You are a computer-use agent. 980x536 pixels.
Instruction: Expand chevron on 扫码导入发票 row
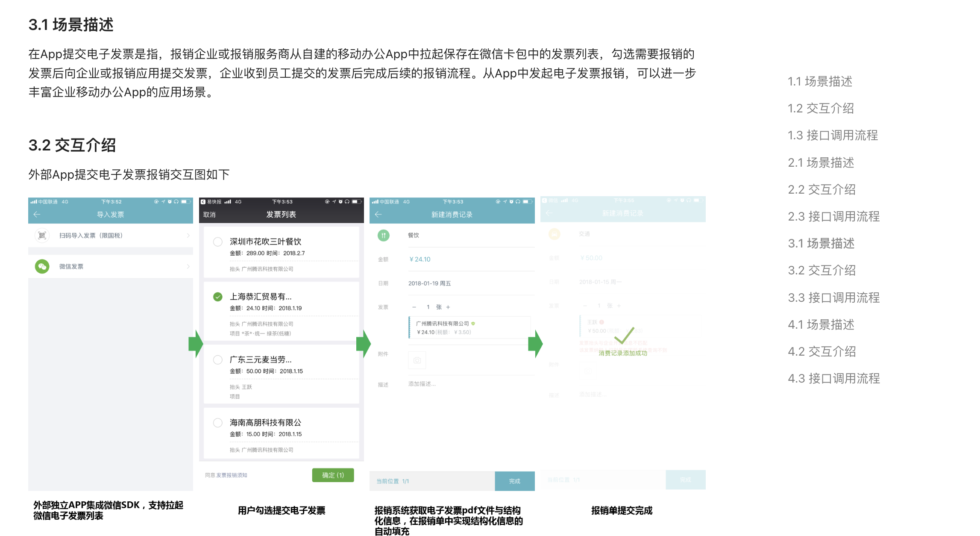tap(188, 236)
